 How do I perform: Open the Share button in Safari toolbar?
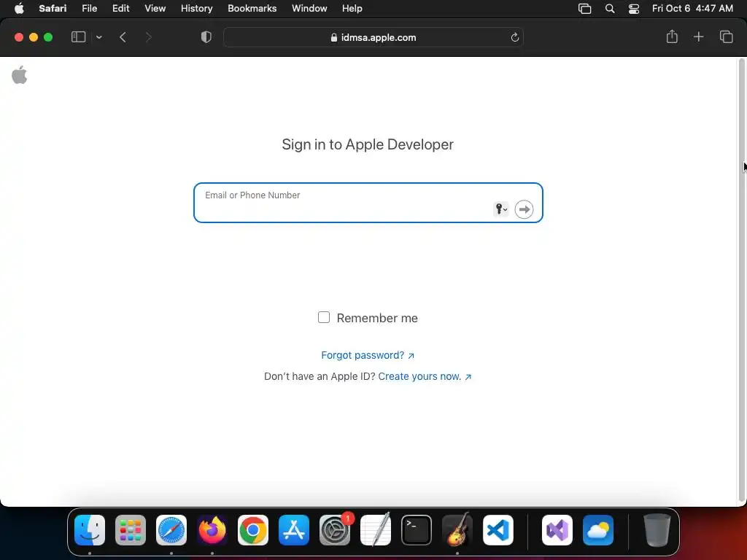coord(672,36)
